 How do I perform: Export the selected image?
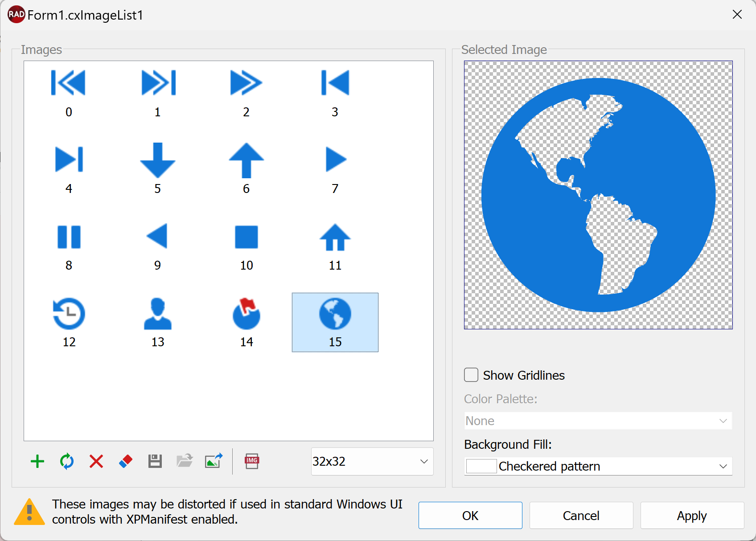click(x=214, y=462)
